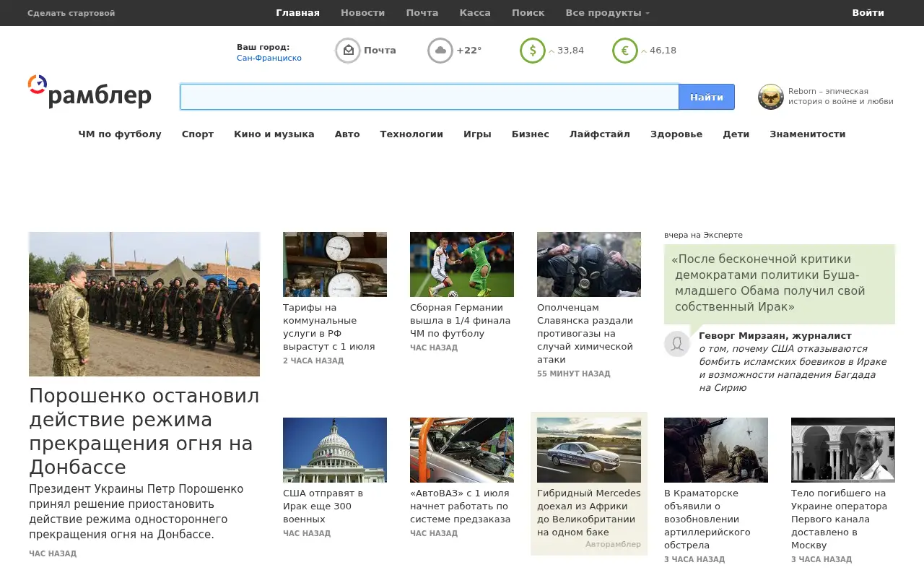Go to 'Знаменитости' category
The height and width of the screenshot is (578, 924).
pyautogui.click(x=808, y=134)
